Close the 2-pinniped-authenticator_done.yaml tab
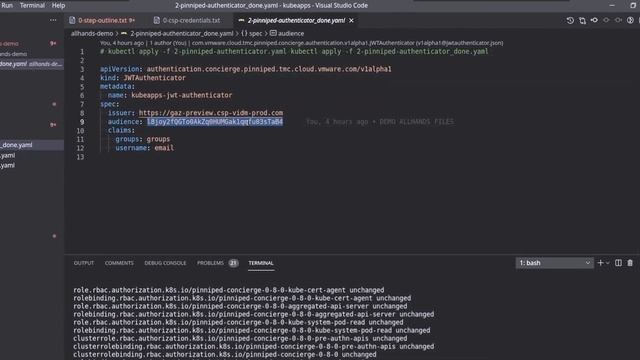The image size is (640, 360). 351,20
